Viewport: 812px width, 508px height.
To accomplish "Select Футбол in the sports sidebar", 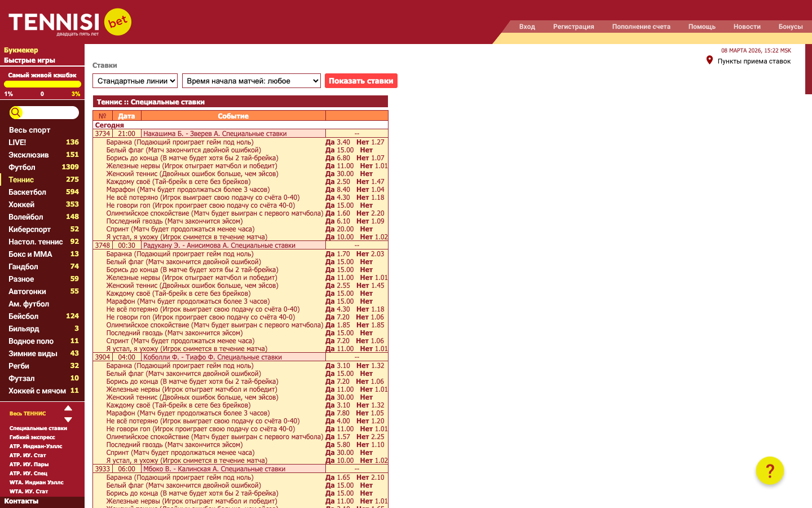I will point(22,168).
